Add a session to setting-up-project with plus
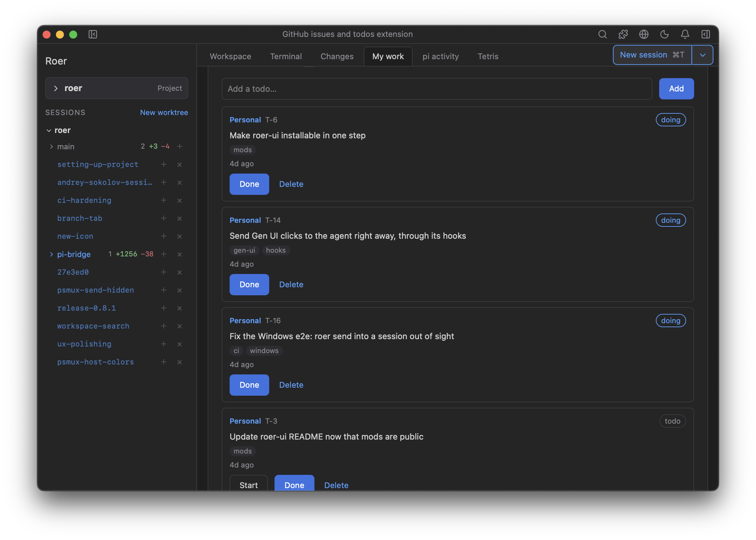The image size is (756, 540). pyautogui.click(x=164, y=164)
